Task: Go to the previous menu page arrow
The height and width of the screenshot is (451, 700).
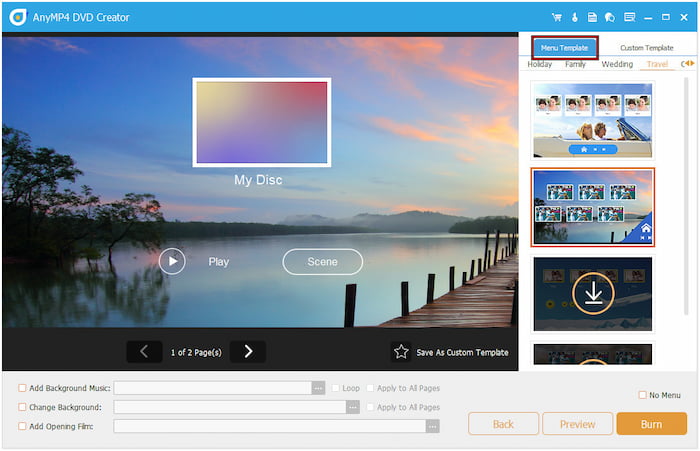Action: [x=144, y=351]
